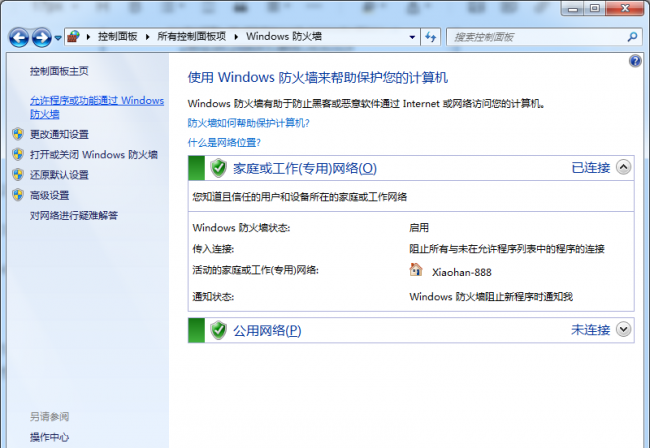Select 控制面板 in the breadcrumb
This screenshot has width=650, height=448.
(118, 36)
